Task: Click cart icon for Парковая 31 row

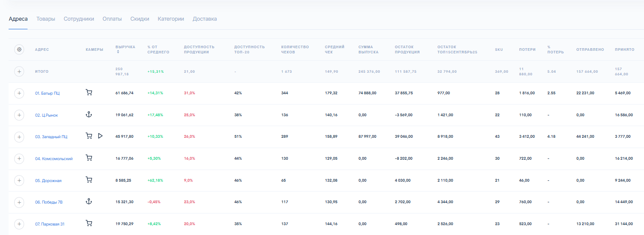Action: point(89,223)
